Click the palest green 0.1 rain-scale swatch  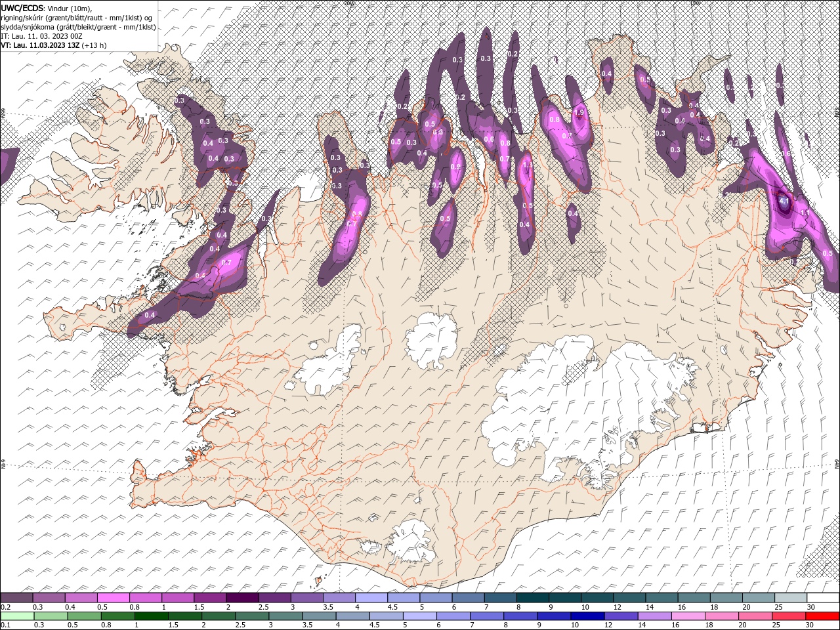[17, 616]
